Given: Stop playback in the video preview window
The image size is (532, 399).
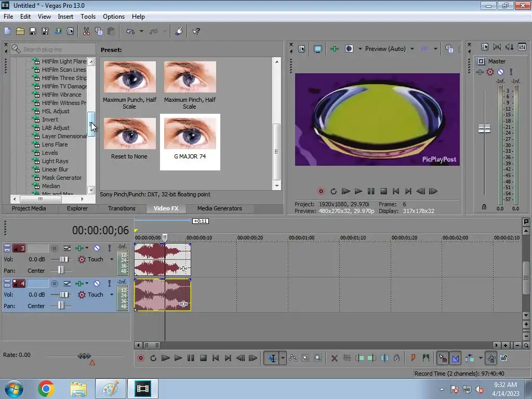Looking at the screenshot, I should click(x=383, y=191).
